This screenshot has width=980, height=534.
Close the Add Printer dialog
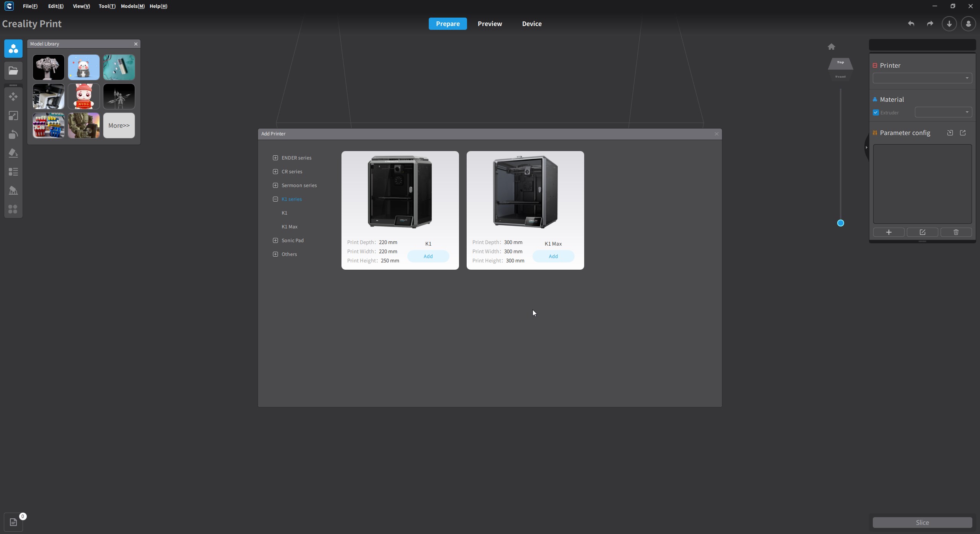pyautogui.click(x=717, y=134)
